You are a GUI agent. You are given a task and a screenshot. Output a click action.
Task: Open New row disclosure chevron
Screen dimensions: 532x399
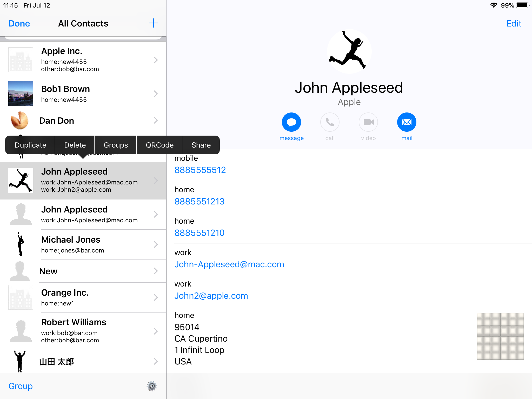[156, 271]
